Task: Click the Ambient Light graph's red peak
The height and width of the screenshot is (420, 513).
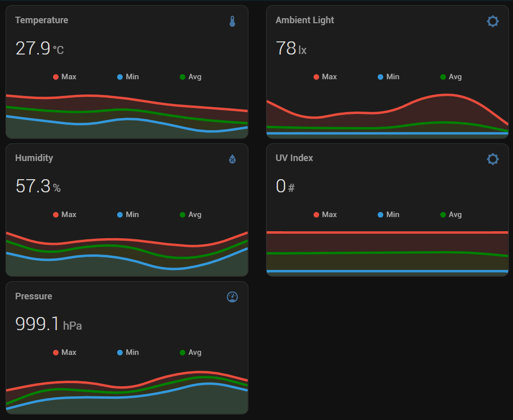Action: click(x=447, y=95)
